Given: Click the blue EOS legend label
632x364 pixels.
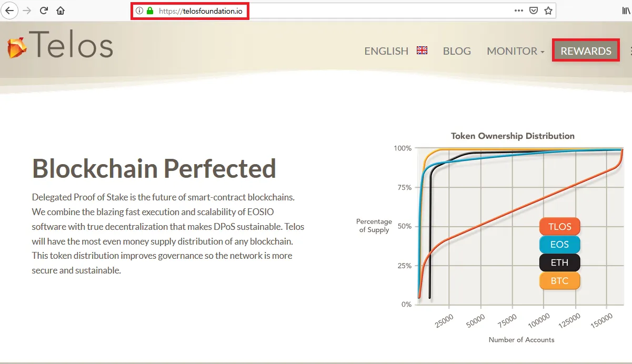Looking at the screenshot, I should (559, 245).
